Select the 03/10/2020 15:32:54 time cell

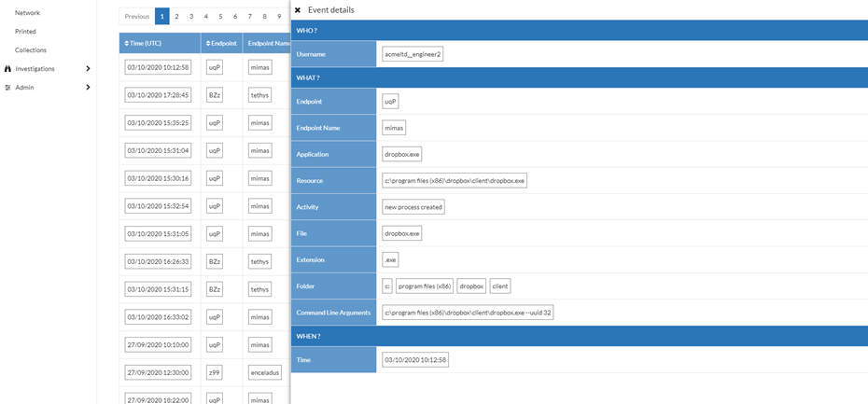(159, 206)
